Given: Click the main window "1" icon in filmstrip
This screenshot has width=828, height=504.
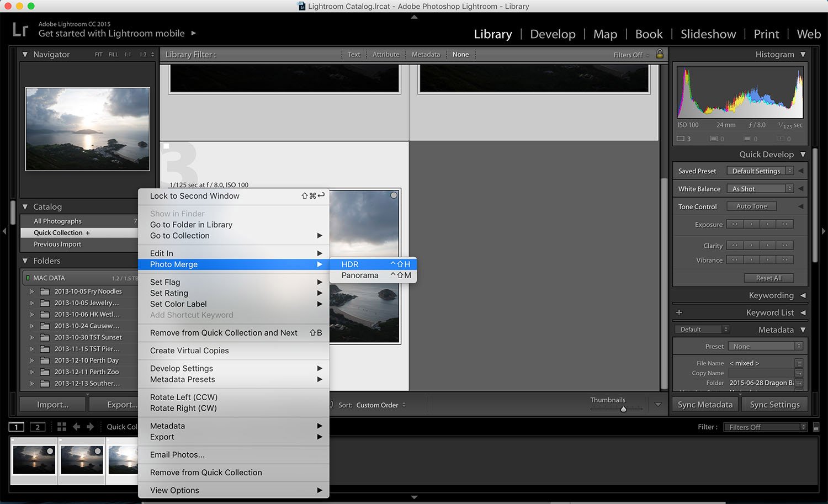Looking at the screenshot, I should [x=17, y=427].
